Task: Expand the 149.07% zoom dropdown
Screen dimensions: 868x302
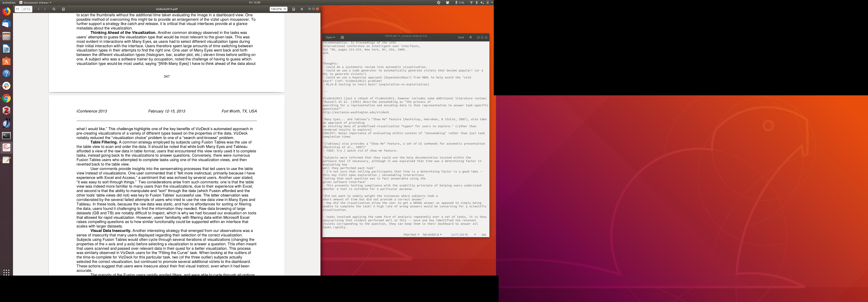Action: (278, 9)
